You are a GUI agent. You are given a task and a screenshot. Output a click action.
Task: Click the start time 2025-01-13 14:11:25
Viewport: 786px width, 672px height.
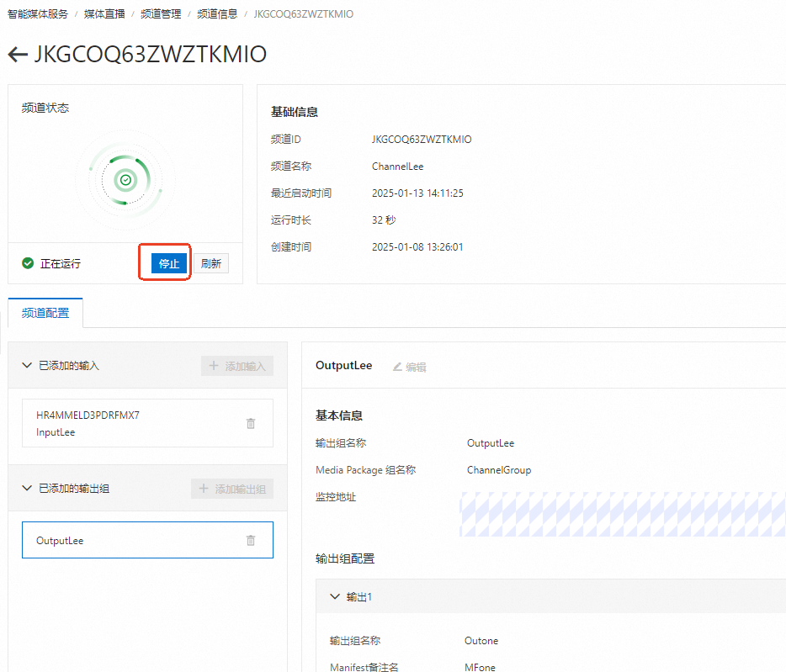point(417,193)
